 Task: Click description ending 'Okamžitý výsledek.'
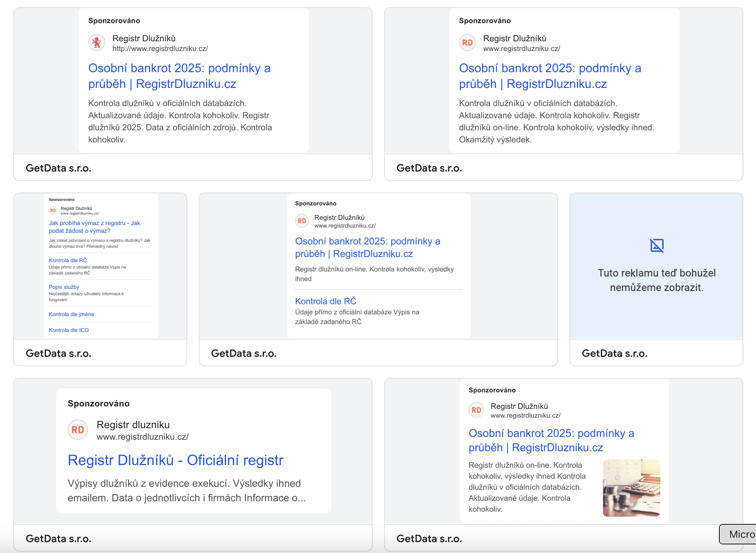(x=557, y=121)
